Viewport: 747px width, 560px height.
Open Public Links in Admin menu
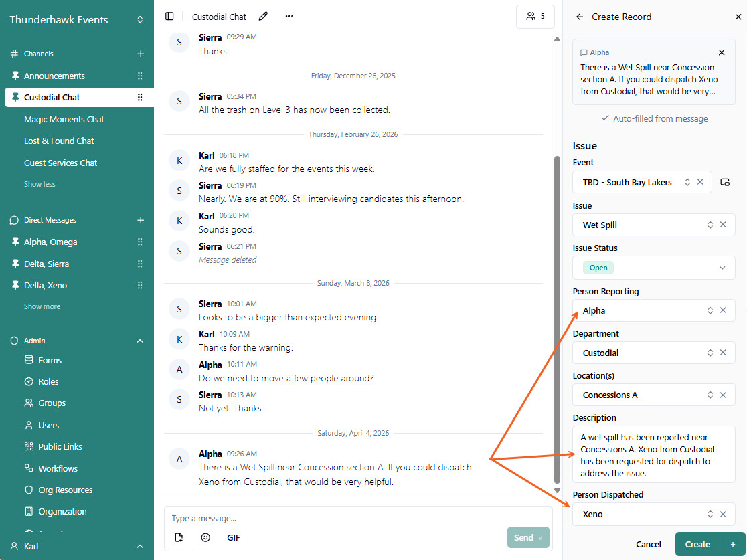point(60,447)
